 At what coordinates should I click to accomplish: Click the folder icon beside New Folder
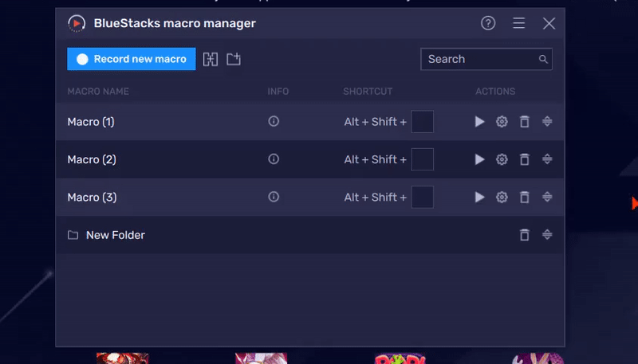pos(73,235)
